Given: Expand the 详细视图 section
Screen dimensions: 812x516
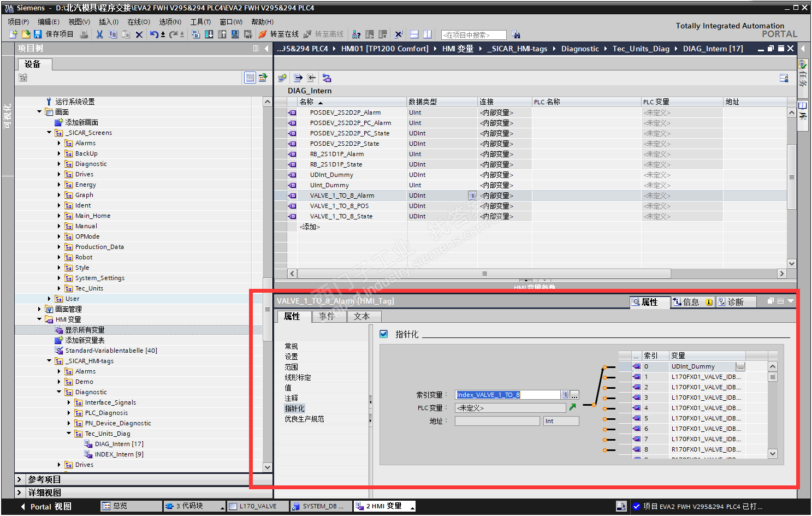Looking at the screenshot, I should (x=20, y=493).
